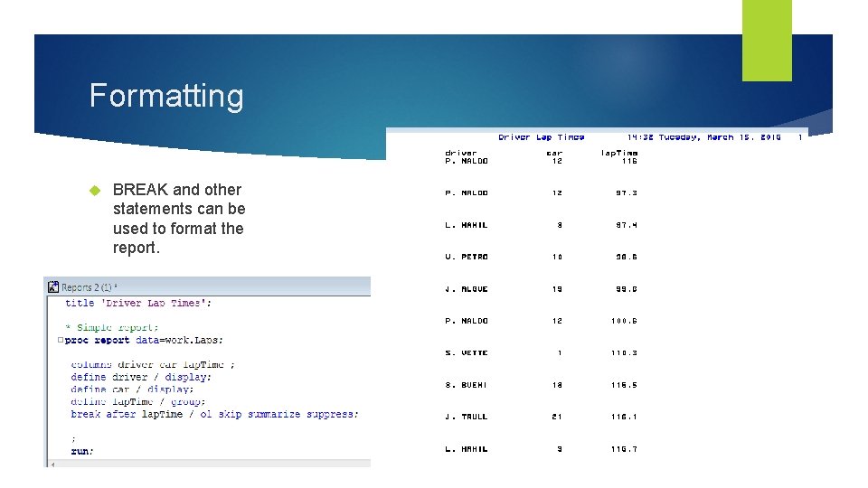Click the horizontal scrollbar left arrow in editor
This screenshot has width=868, height=488.
52,465
